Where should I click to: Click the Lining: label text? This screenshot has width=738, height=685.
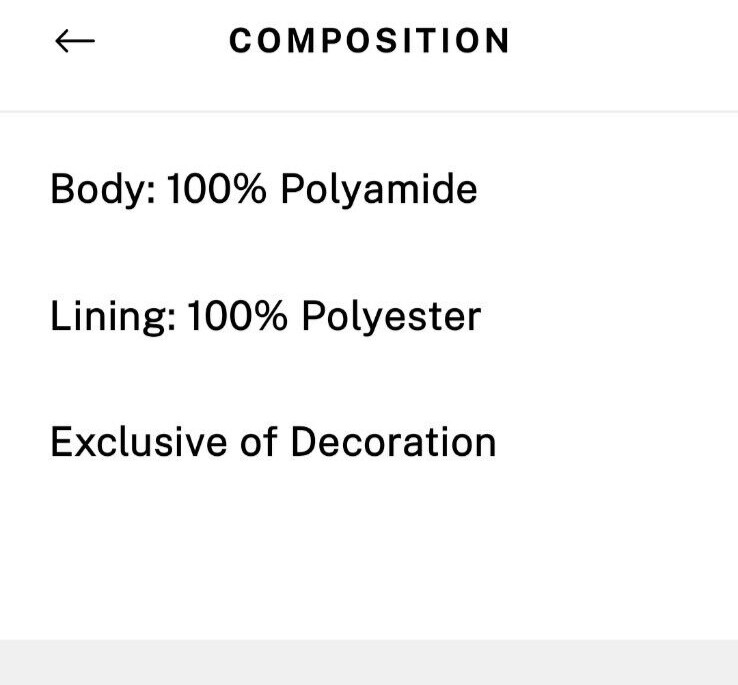point(113,316)
